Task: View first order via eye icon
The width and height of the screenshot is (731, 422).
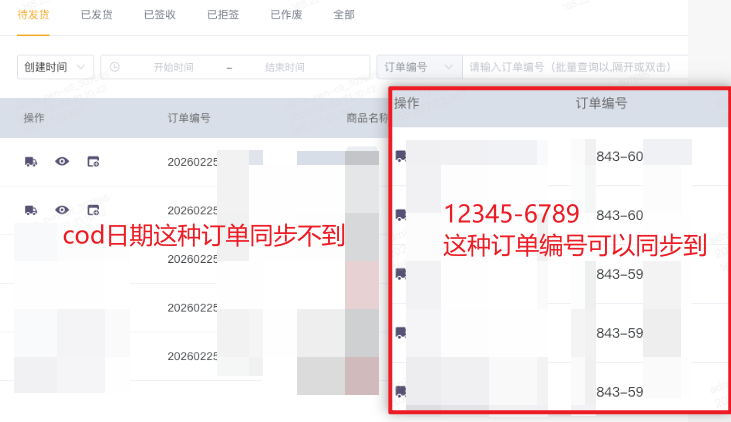Action: coord(62,161)
